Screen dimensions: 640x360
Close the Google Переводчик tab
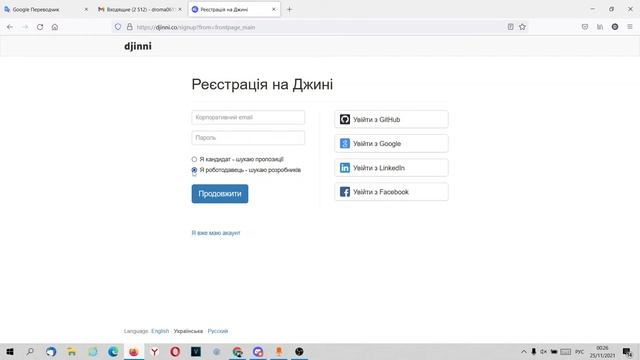point(86,9)
